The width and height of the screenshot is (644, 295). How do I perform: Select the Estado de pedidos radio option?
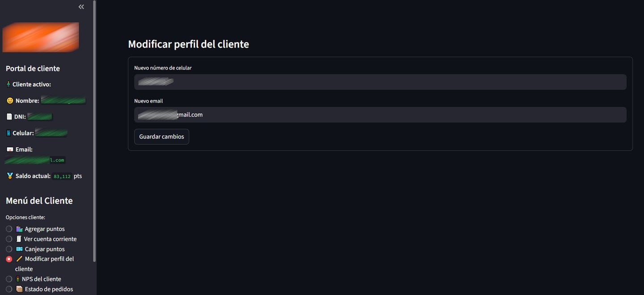tap(9, 289)
